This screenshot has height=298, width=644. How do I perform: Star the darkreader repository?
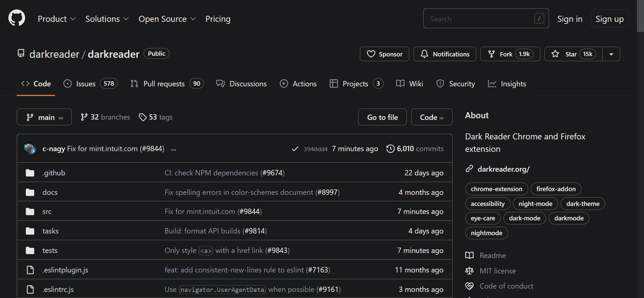point(574,54)
